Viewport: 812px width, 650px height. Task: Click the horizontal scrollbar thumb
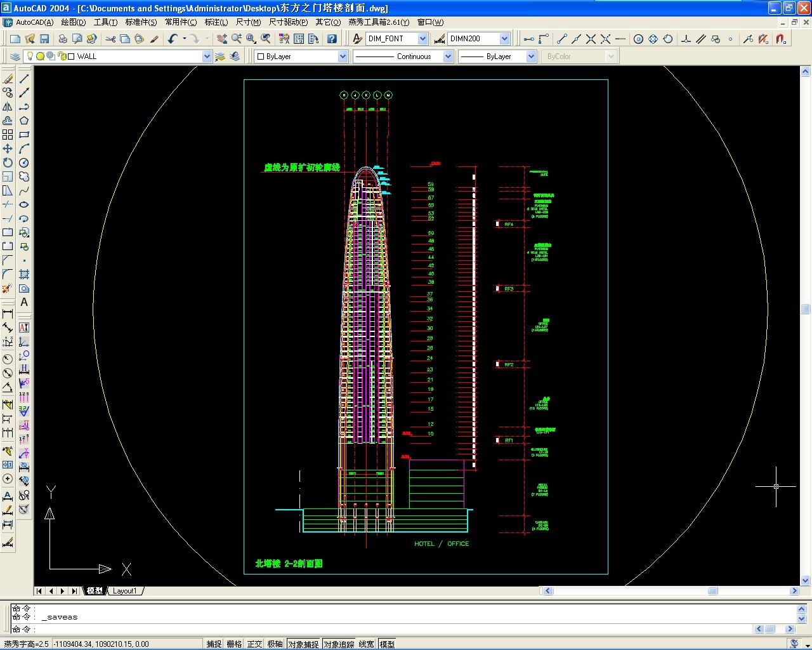pos(712,591)
